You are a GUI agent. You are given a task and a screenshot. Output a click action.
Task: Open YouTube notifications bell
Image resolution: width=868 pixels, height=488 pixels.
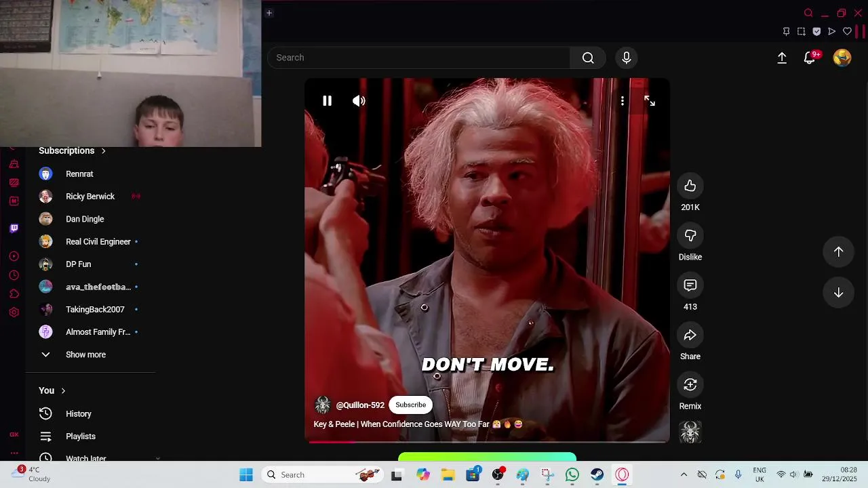coord(810,58)
